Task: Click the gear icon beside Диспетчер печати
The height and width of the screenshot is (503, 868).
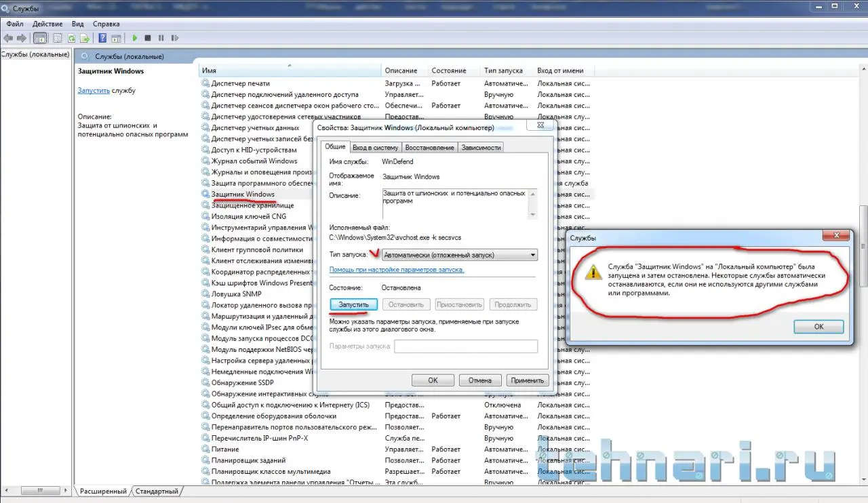Action: click(205, 83)
